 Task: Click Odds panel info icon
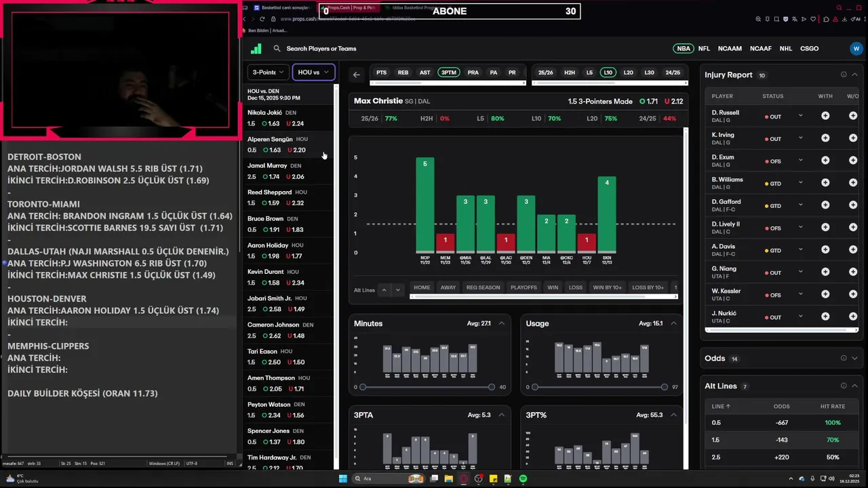click(x=844, y=358)
